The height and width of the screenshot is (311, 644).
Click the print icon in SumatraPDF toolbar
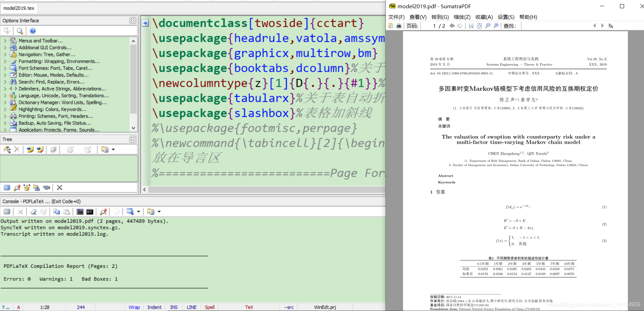(399, 26)
